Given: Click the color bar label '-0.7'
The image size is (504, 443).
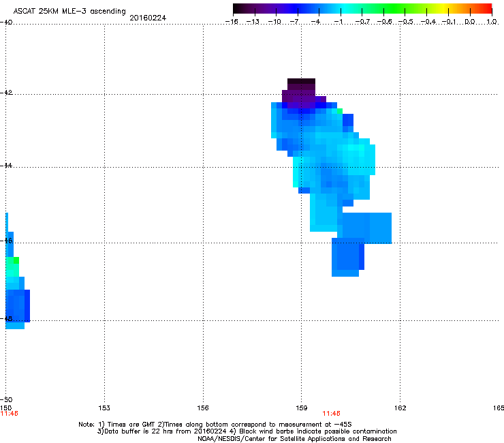Looking at the screenshot, I should click(x=362, y=22).
